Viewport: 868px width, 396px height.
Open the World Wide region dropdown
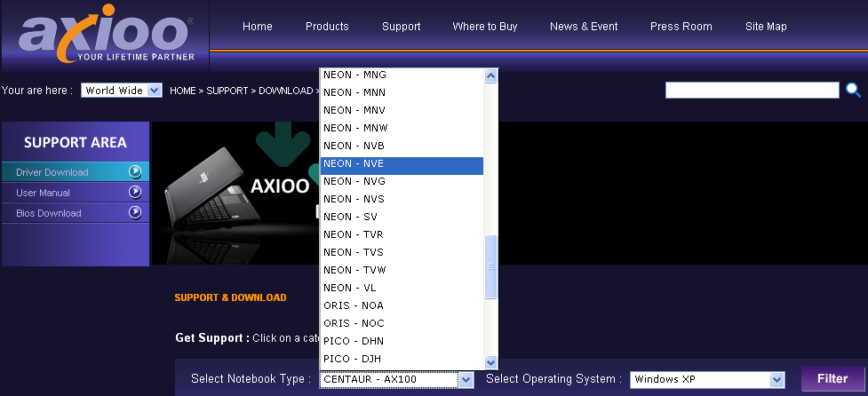[x=121, y=91]
